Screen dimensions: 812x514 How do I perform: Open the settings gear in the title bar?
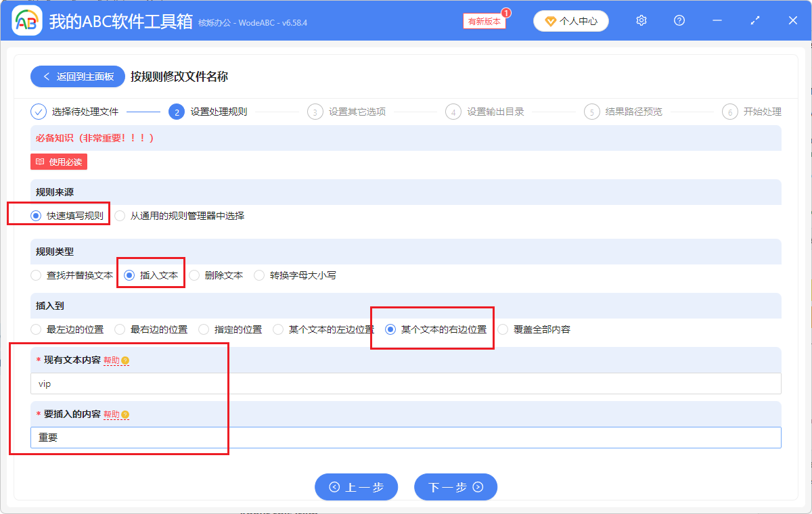(641, 20)
